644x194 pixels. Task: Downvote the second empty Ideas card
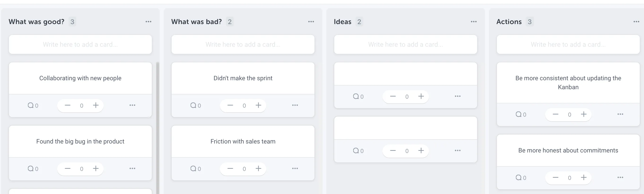[393, 151]
